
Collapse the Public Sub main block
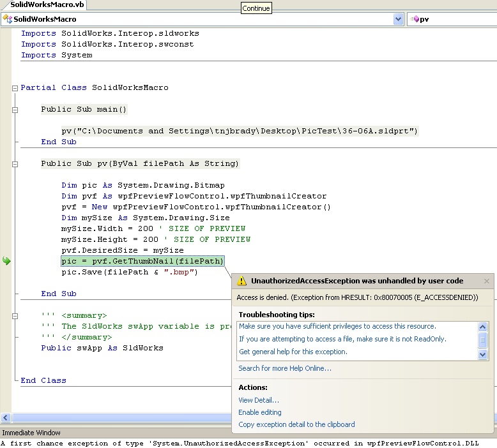tap(15, 110)
